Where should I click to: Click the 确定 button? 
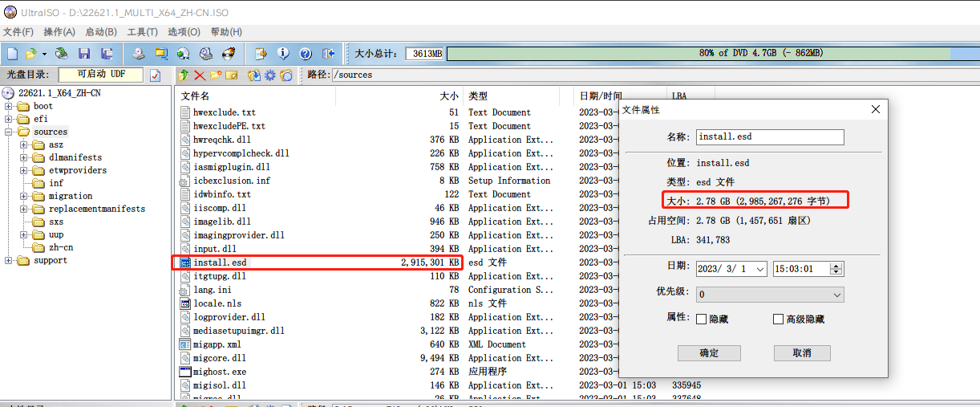[x=709, y=352]
